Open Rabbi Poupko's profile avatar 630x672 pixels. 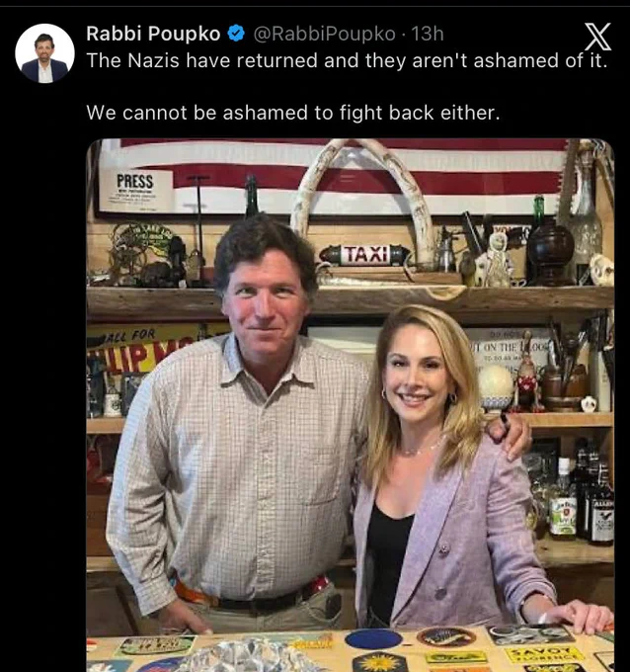(x=44, y=53)
